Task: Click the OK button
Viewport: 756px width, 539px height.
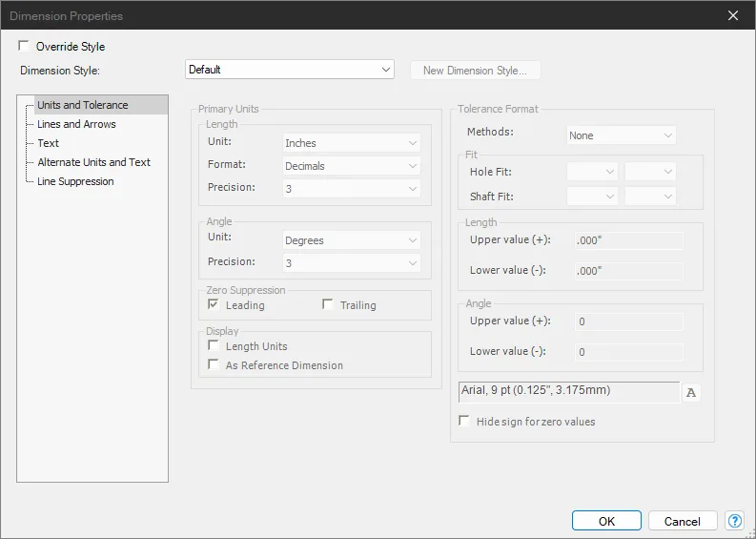Action: tap(606, 521)
